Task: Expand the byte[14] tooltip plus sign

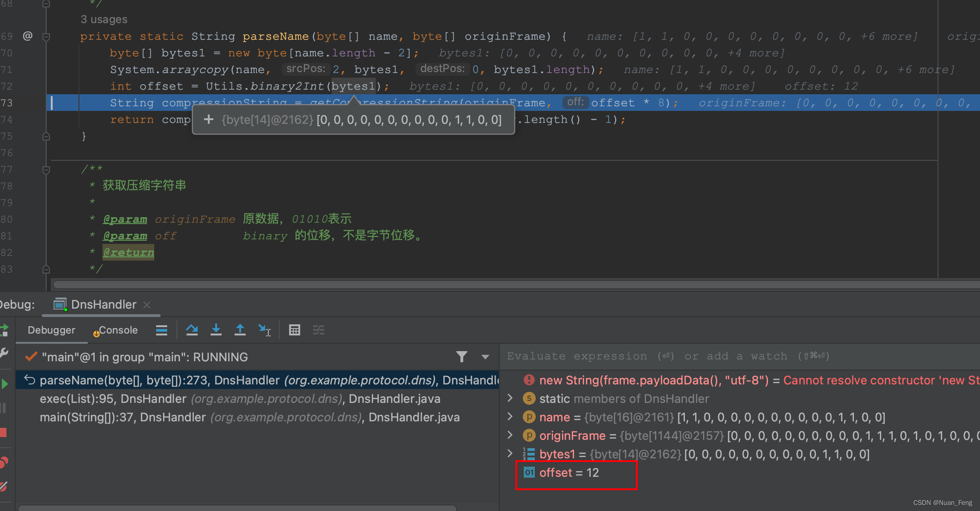Action: pos(209,120)
